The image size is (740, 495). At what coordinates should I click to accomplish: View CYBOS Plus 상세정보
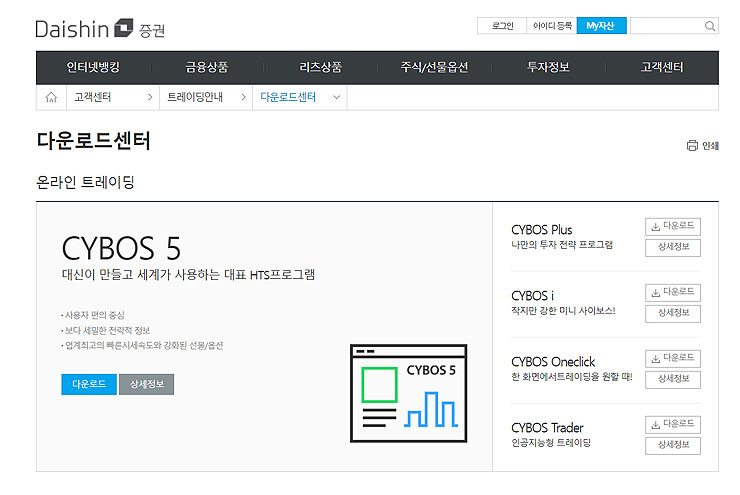[x=673, y=247]
